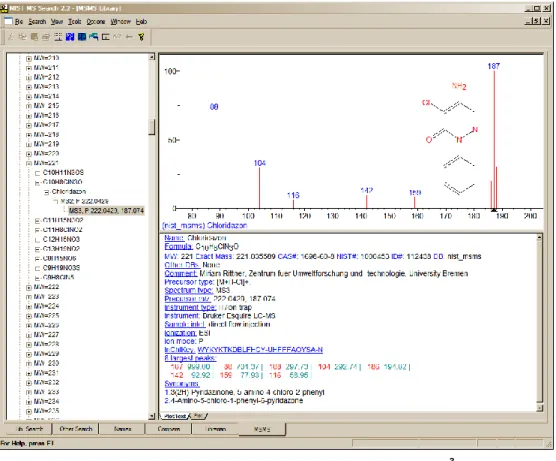Select the C12H15NO3 formula tree item
Screen dimensions: 556x461
point(61,239)
